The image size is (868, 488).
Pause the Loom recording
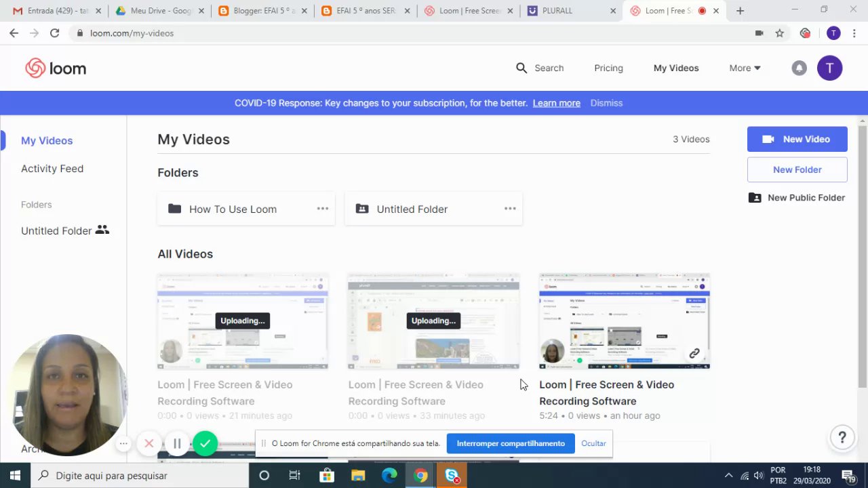tap(177, 443)
